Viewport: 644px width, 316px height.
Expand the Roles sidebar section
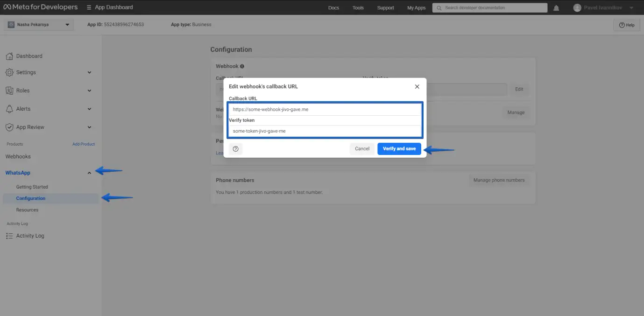89,91
